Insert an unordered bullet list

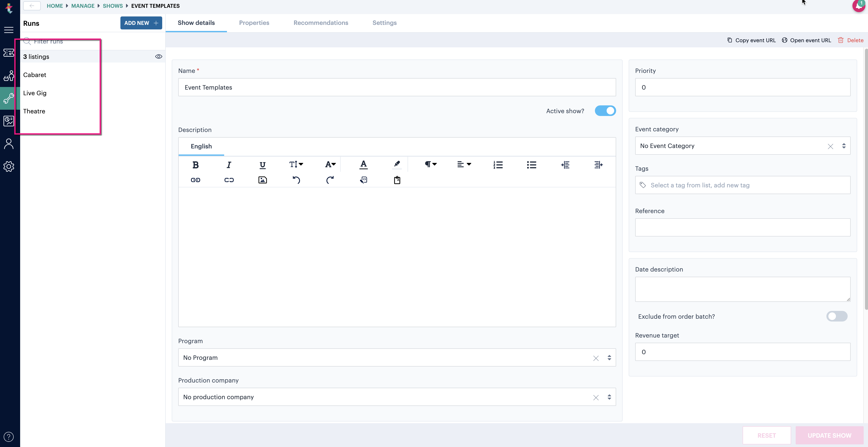pyautogui.click(x=531, y=165)
